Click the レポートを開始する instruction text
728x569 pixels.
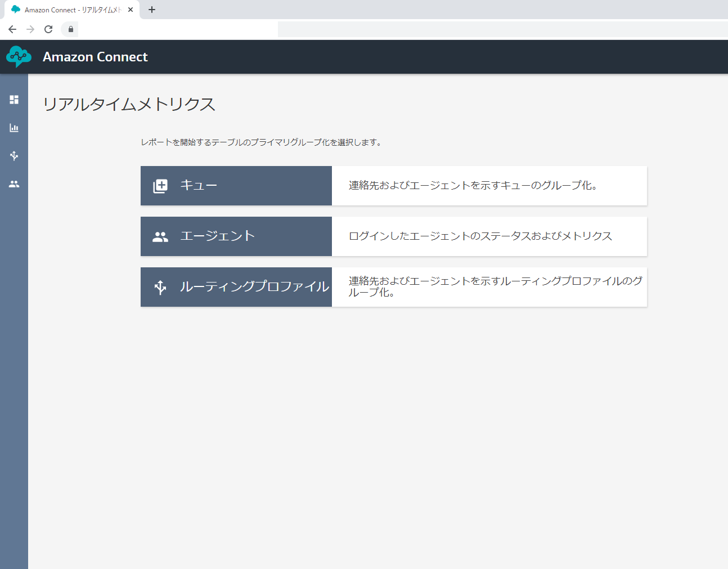tap(262, 142)
